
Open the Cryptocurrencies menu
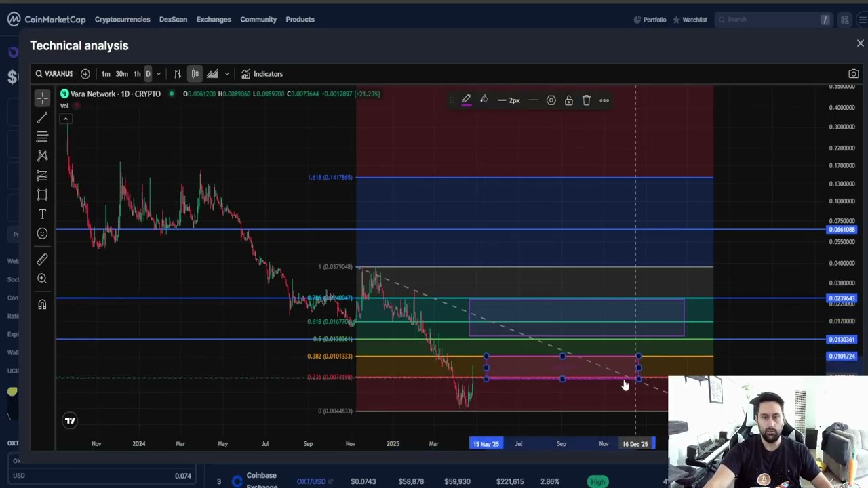pyautogui.click(x=122, y=20)
